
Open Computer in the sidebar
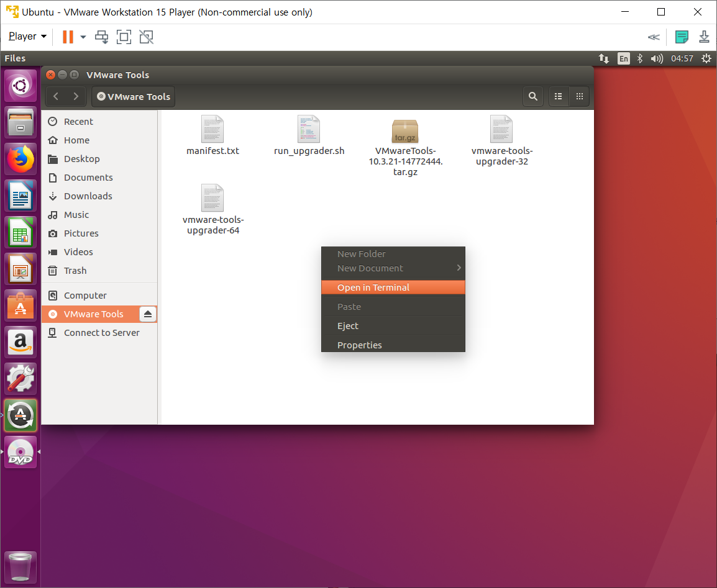(x=99, y=296)
